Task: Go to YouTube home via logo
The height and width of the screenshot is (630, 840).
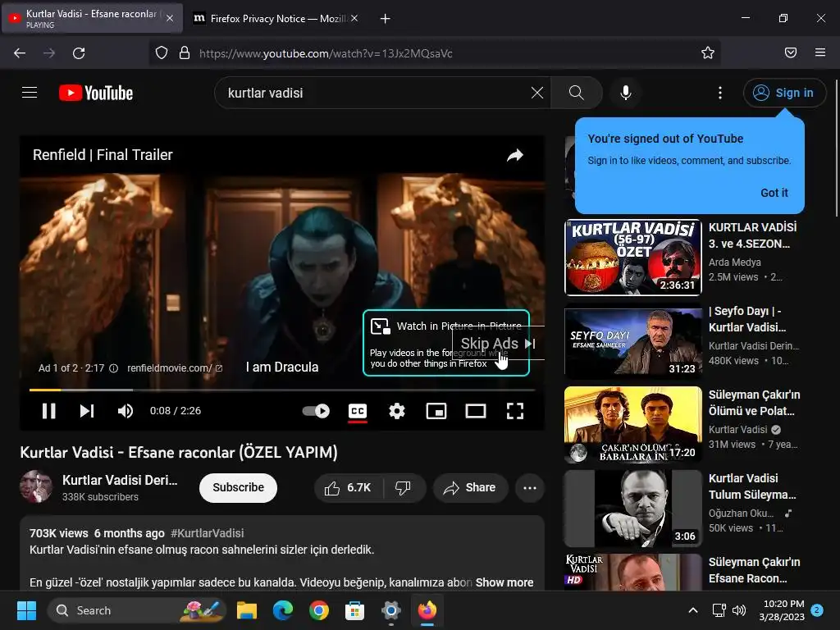Action: (x=96, y=93)
